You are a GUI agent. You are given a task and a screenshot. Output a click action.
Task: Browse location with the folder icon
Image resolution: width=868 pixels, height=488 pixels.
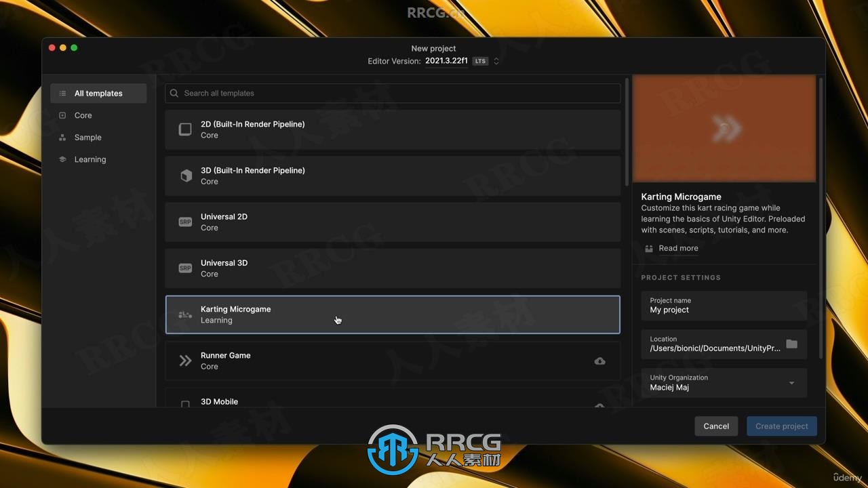791,344
